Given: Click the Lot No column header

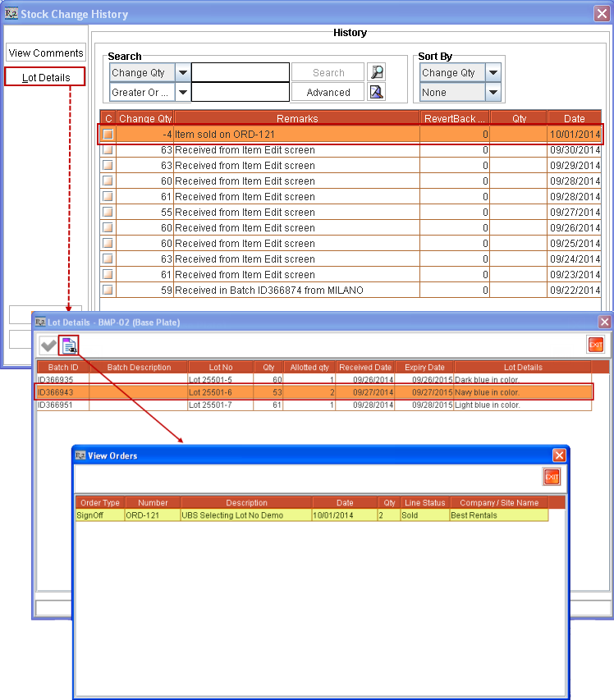Looking at the screenshot, I should point(221,367).
